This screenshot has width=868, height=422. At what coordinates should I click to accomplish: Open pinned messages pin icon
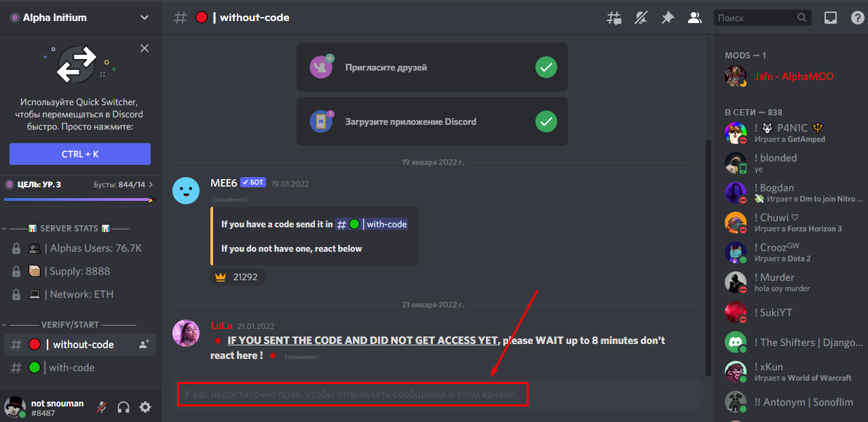(668, 18)
